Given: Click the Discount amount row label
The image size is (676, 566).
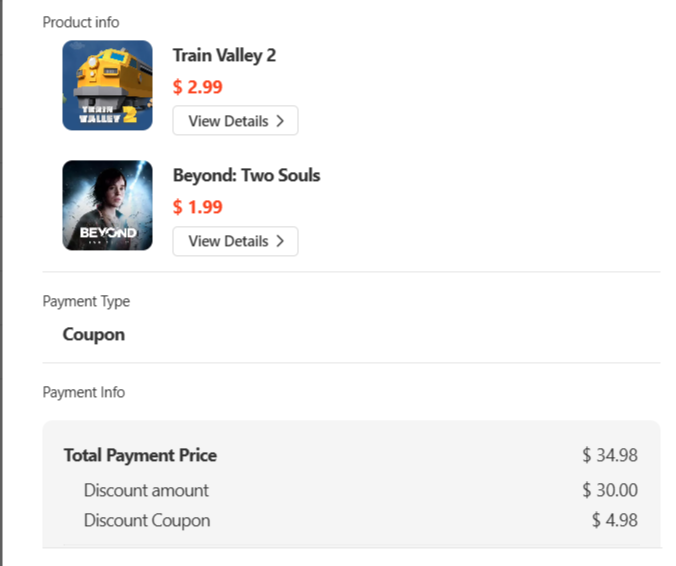Looking at the screenshot, I should coord(146,490).
